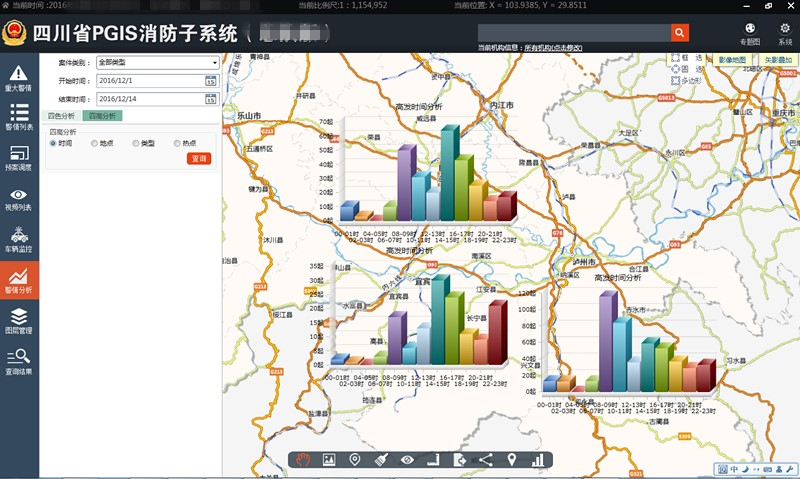Select the 热点 radio button
This screenshot has width=800, height=479.
pos(177,143)
